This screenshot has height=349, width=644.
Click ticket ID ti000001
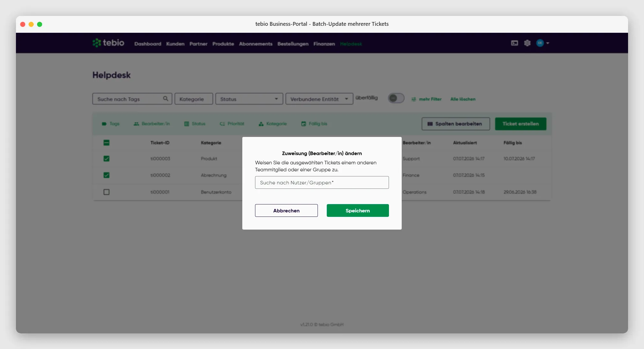click(x=160, y=192)
